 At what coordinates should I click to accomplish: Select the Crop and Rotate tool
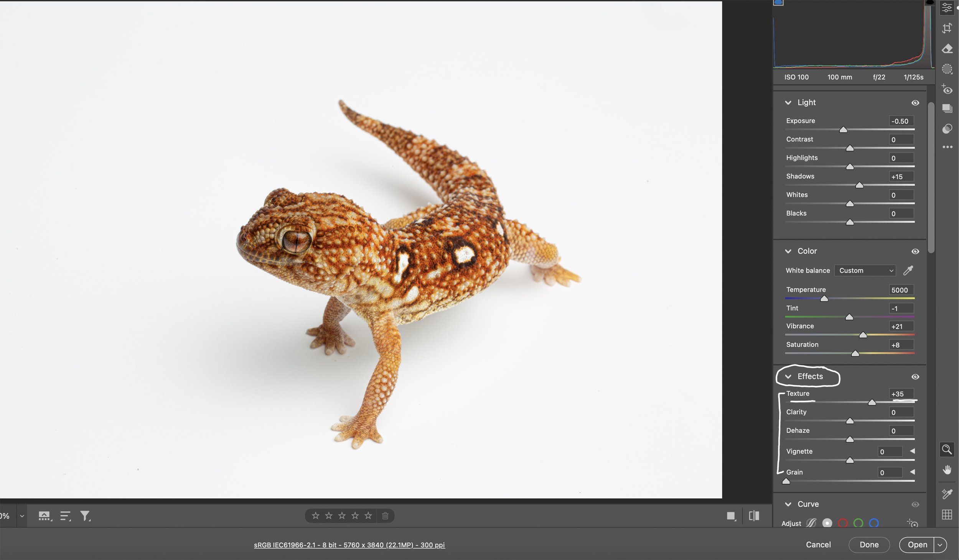pos(947,28)
